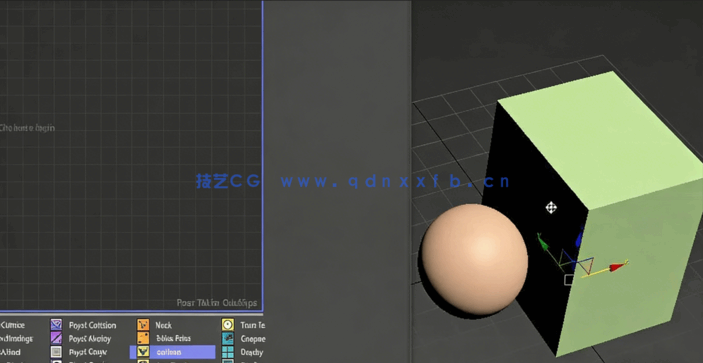
Task: Click the small square plane handle beside the gizmo
Action: tap(568, 280)
